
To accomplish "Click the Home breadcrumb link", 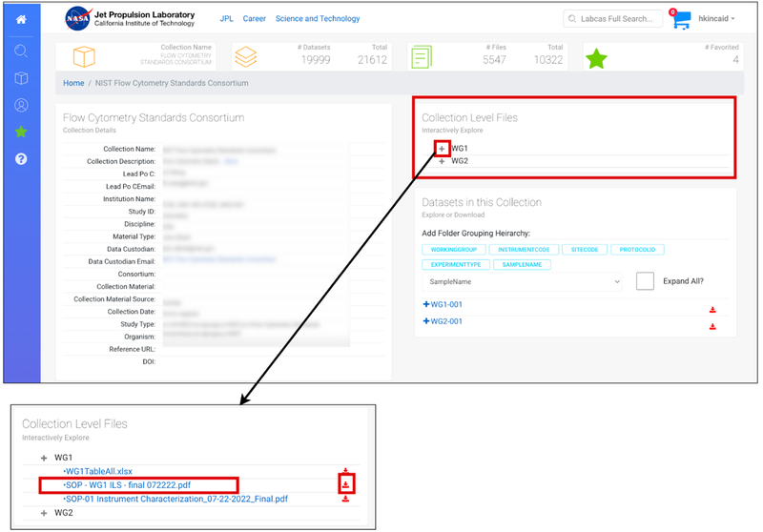I will [73, 83].
